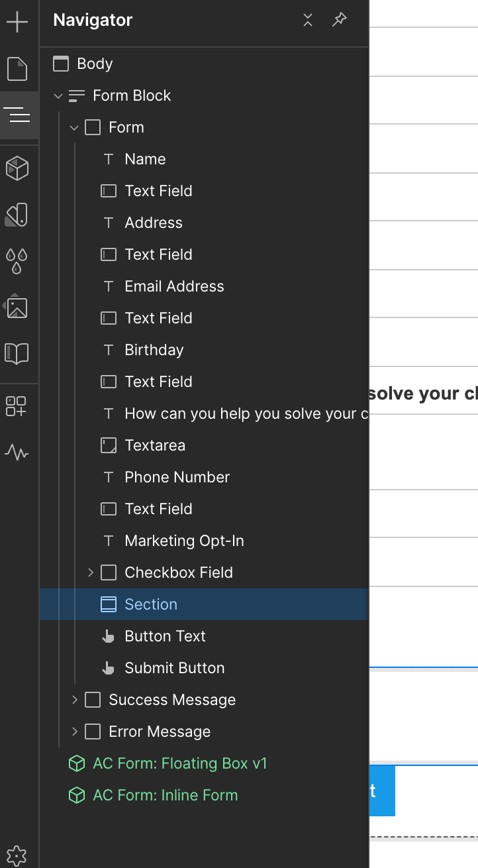Open the Pages panel
Viewport: 478px width, 868px height.
(18, 68)
